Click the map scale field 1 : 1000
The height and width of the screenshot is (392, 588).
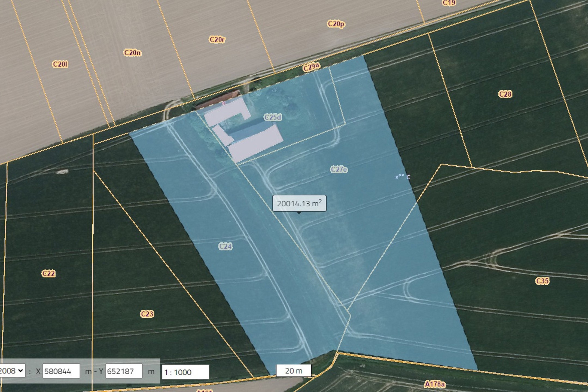(185, 372)
